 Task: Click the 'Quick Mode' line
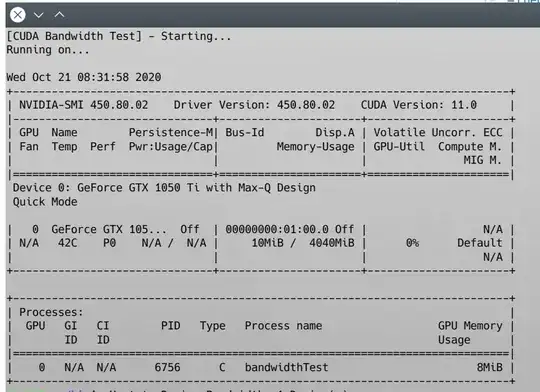click(45, 202)
